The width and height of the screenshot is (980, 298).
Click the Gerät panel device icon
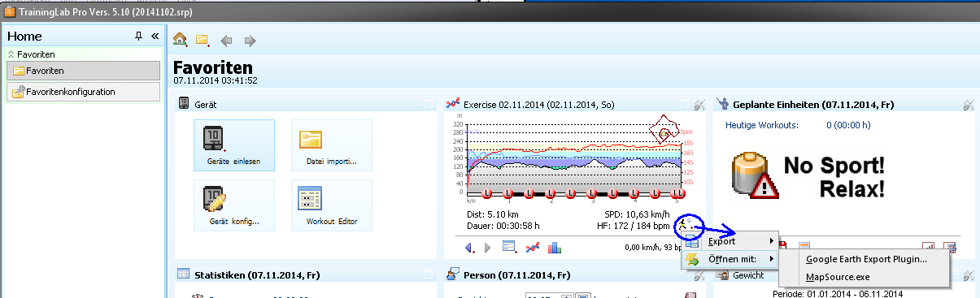tap(184, 104)
